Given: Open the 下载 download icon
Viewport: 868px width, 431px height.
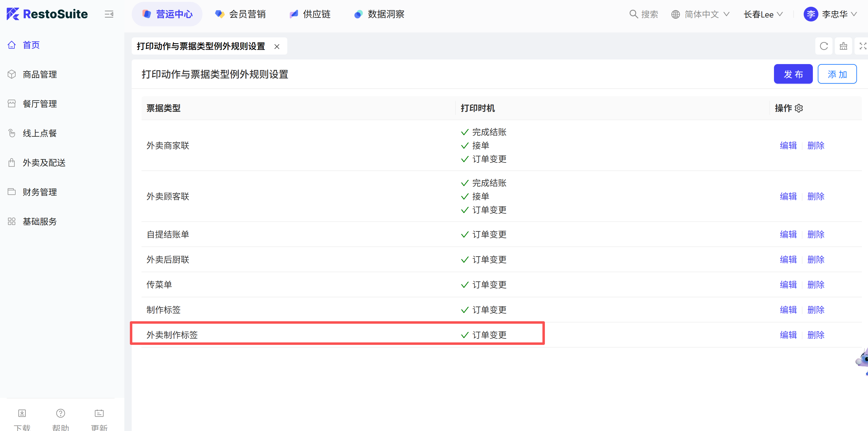Looking at the screenshot, I should click(x=22, y=413).
